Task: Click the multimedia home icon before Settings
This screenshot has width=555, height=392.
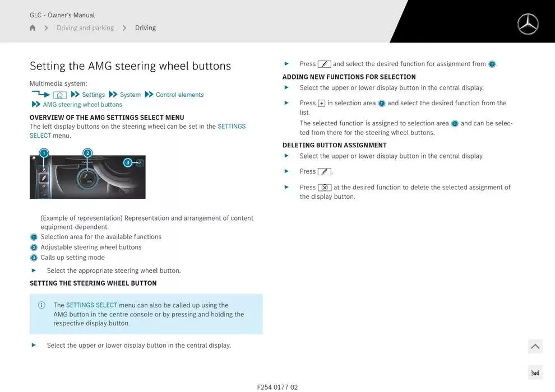Action: pos(59,95)
